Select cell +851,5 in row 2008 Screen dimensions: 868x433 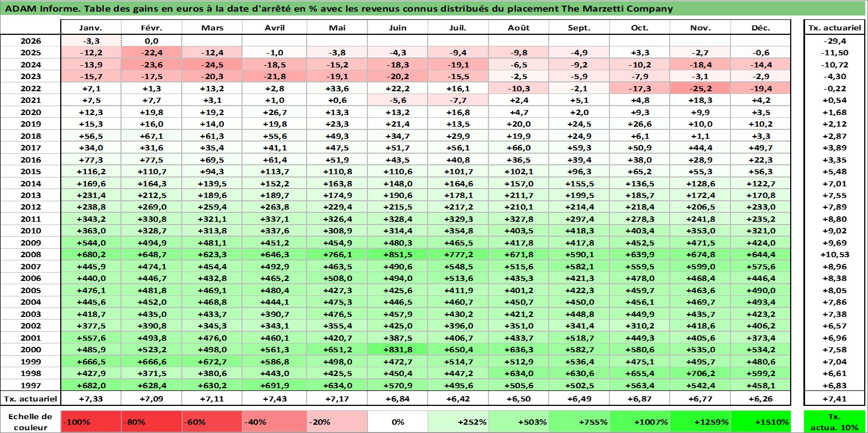[398, 254]
